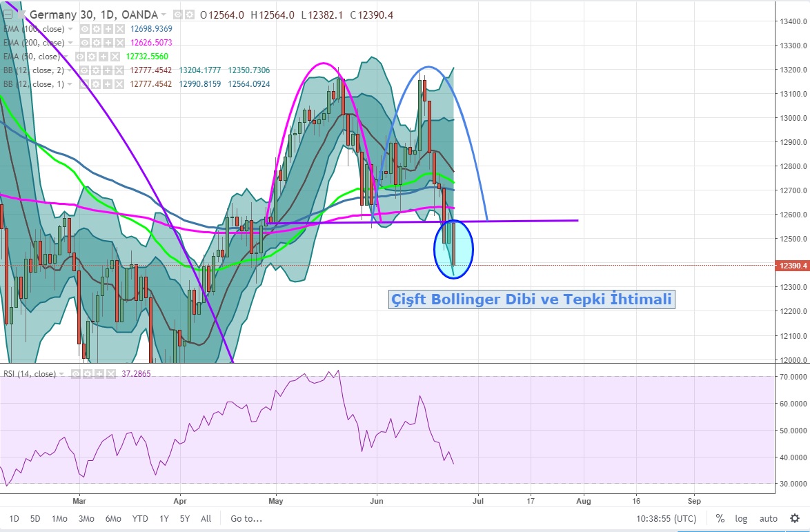Switch to the YTD time range
Screen dimensions: 810x532
click(x=140, y=518)
